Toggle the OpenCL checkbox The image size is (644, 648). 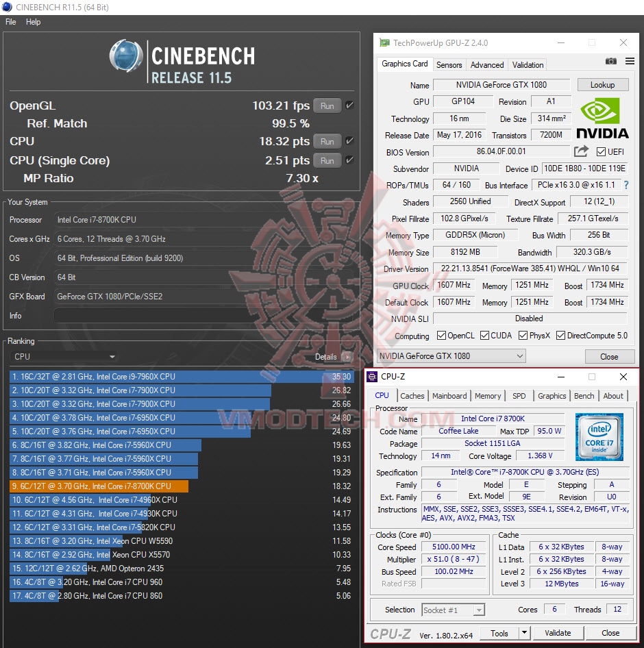441,335
